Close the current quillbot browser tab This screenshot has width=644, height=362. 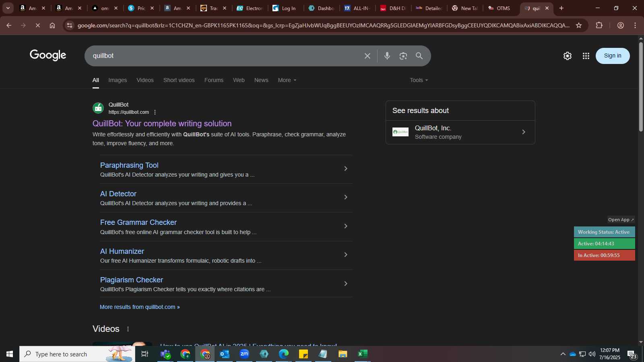(547, 8)
